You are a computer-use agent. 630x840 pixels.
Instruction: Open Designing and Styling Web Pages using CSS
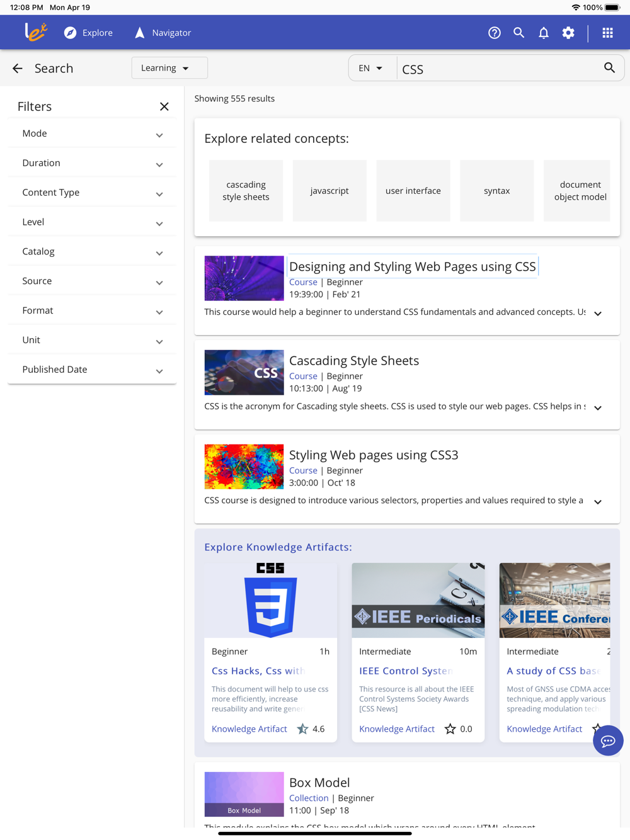coord(413,266)
